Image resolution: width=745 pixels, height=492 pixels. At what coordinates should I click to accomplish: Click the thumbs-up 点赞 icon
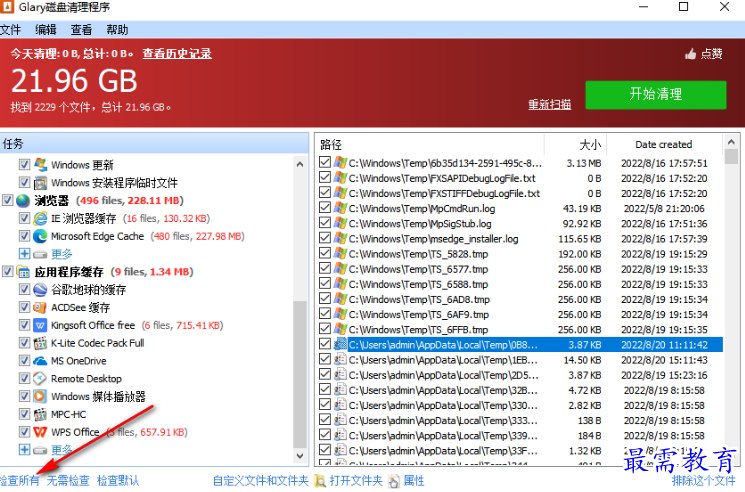tap(690, 54)
